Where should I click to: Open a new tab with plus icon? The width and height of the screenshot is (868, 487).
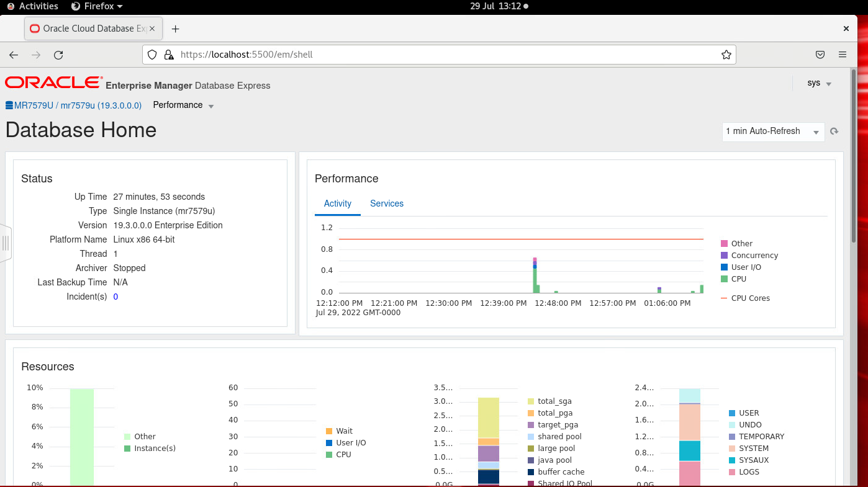pyautogui.click(x=175, y=29)
